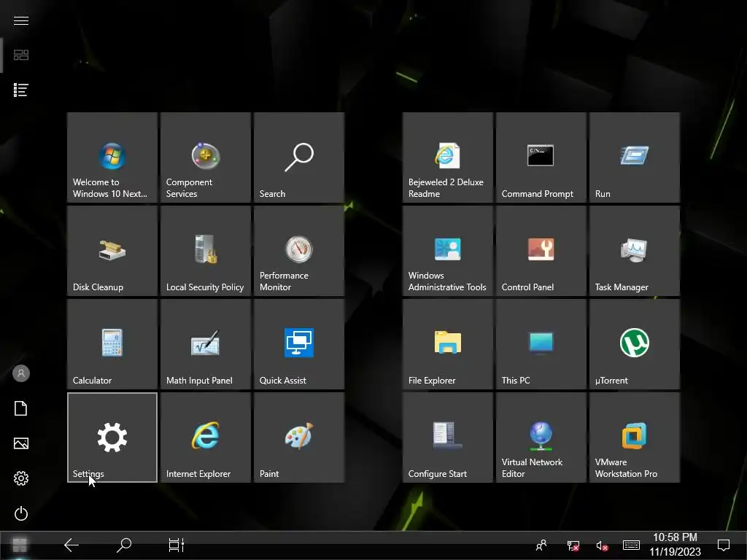Switch to Pinned tiles view
This screenshot has width=747, height=560.
point(21,55)
